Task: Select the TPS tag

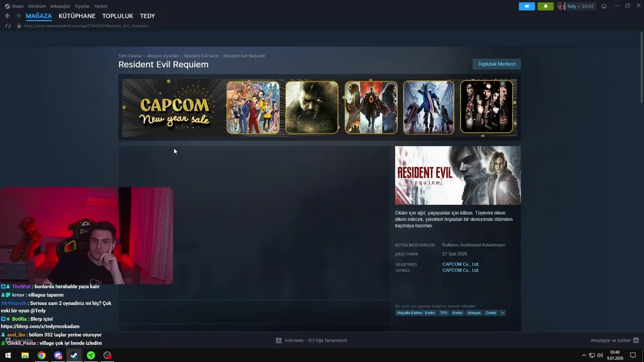Action: click(x=443, y=313)
